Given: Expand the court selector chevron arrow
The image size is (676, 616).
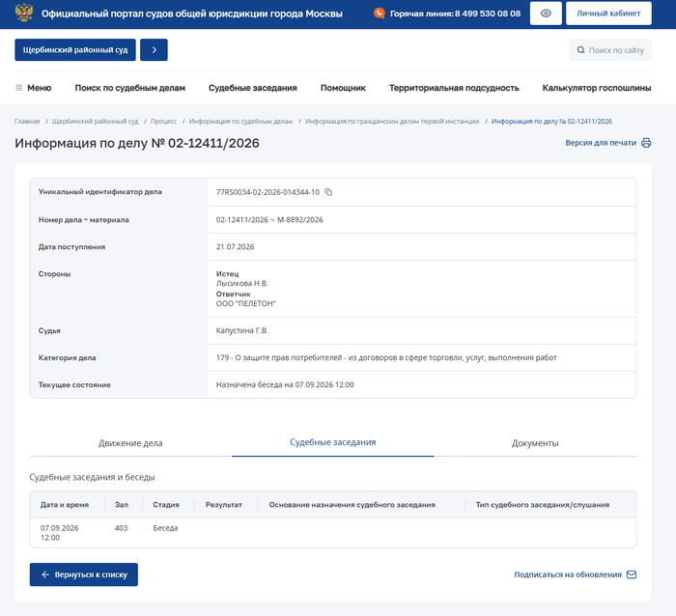Looking at the screenshot, I should [154, 50].
